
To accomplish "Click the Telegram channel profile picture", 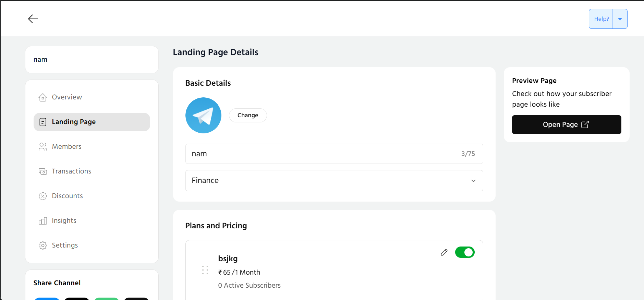I will coord(203,116).
